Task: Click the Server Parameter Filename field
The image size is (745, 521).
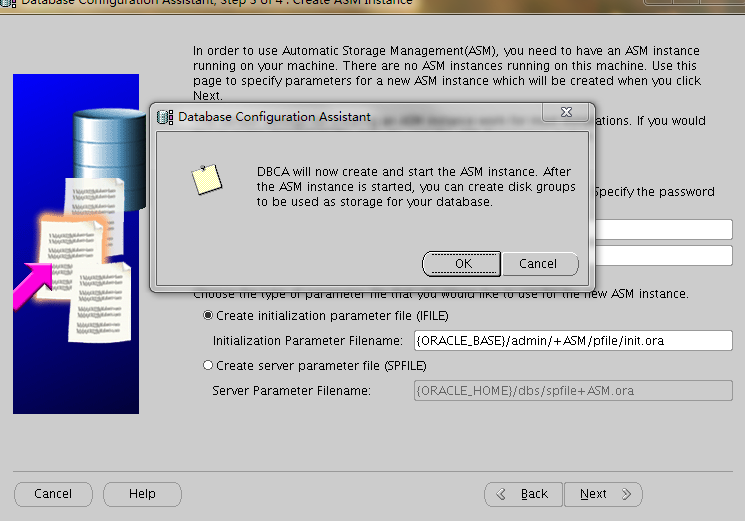Action: pyautogui.click(x=573, y=390)
